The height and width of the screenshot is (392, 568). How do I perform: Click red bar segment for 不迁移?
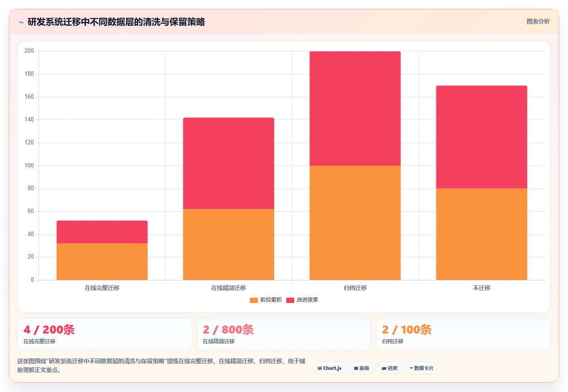(482, 137)
